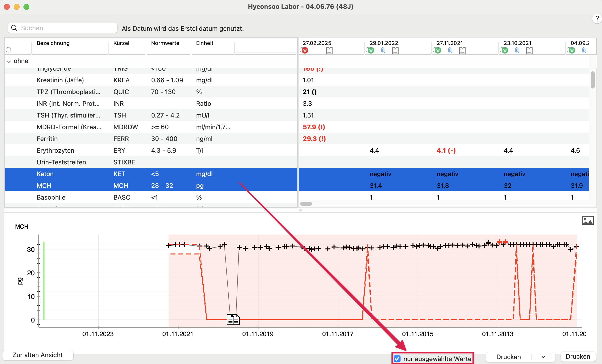Open paperclip attachment for 04.09 column
The height and width of the screenshot is (364, 602).
[x=584, y=50]
